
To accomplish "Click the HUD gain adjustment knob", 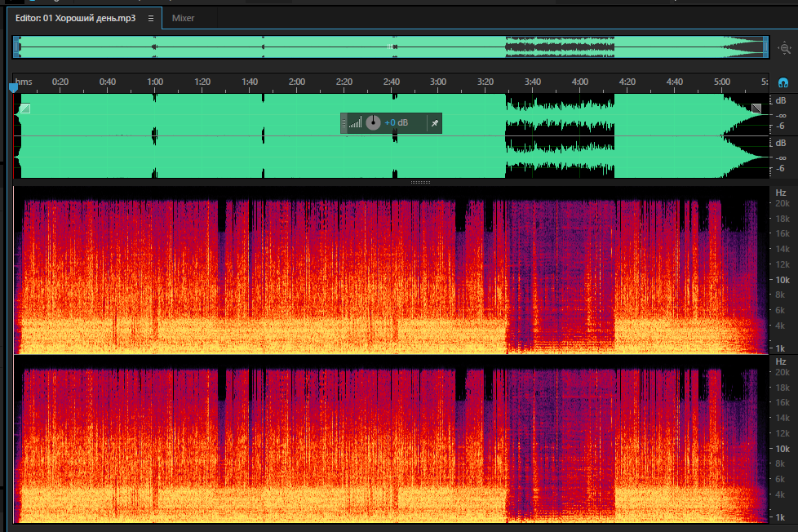I will [373, 122].
